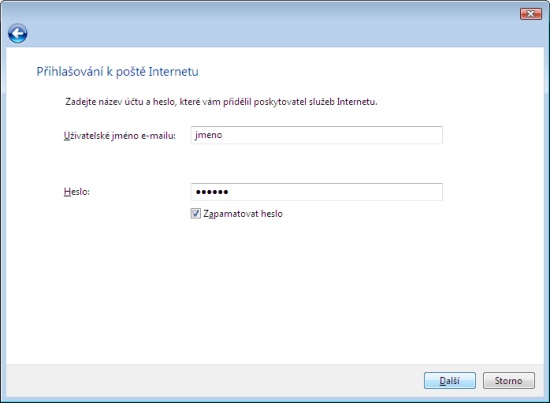The height and width of the screenshot is (403, 550).
Task: Place the cursor at the username field's right end
Action: [437, 135]
